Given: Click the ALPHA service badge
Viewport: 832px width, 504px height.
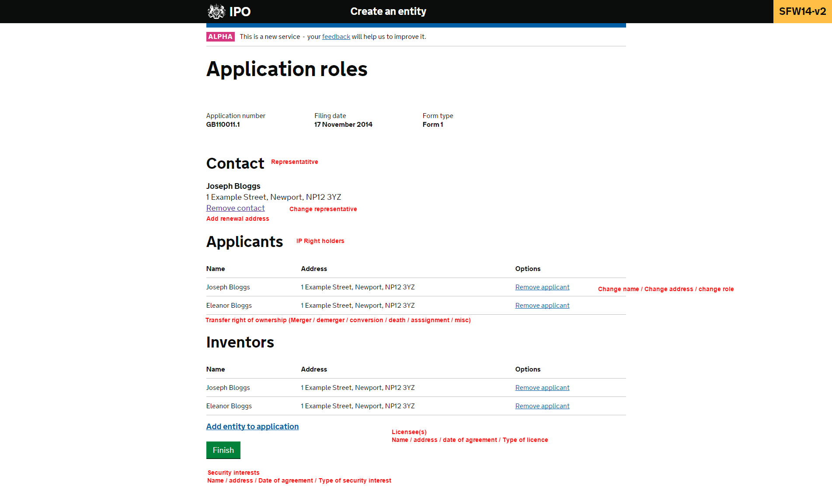Looking at the screenshot, I should [220, 37].
